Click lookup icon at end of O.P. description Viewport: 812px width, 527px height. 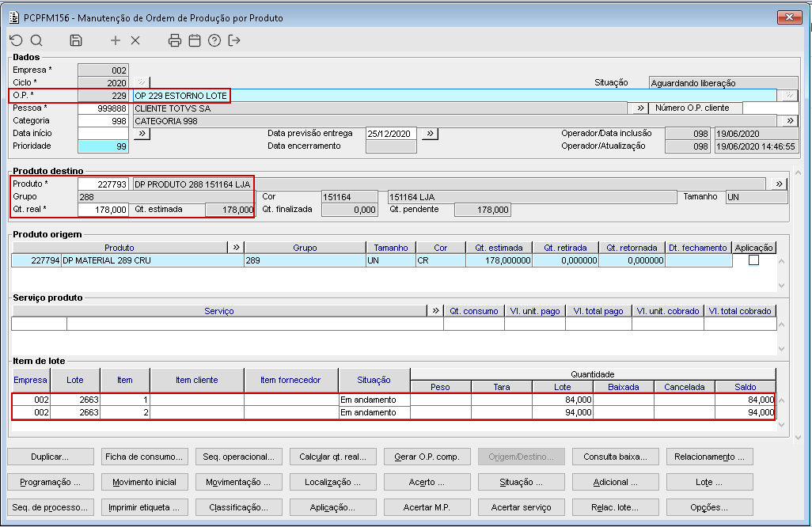point(789,95)
